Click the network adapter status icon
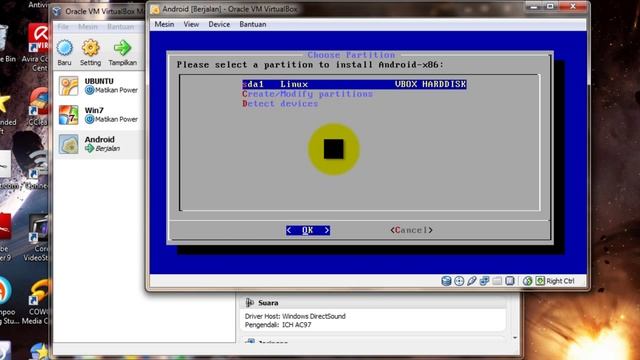 484,281
